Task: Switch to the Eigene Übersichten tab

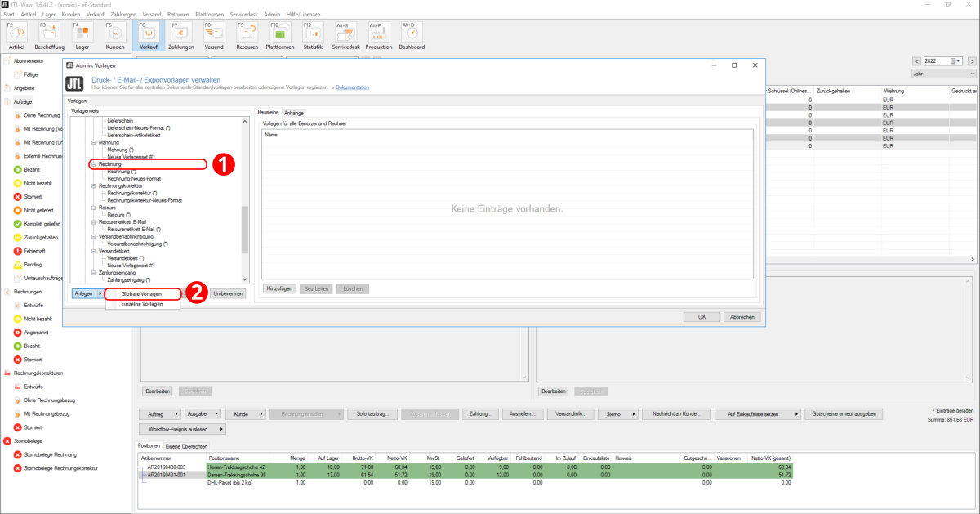Action: [x=186, y=446]
